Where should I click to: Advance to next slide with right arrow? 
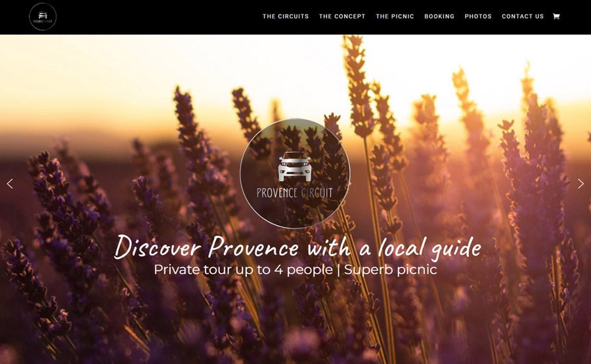pyautogui.click(x=581, y=184)
